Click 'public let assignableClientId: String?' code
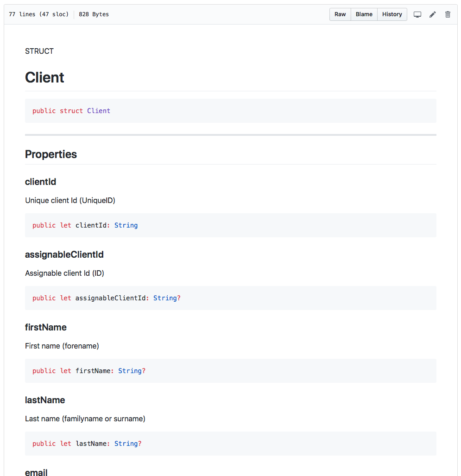This screenshot has height=476, width=461. point(107,298)
